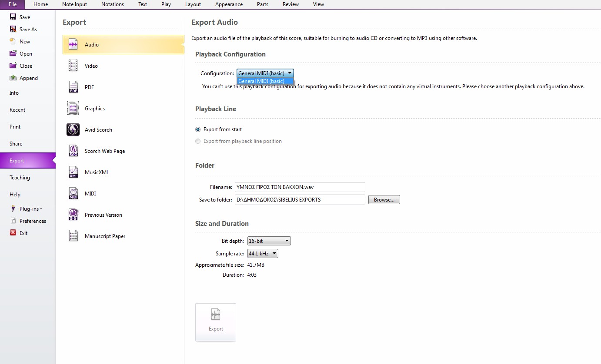Select Export from playback line position
Screen dimensions: 601x364
pos(198,141)
